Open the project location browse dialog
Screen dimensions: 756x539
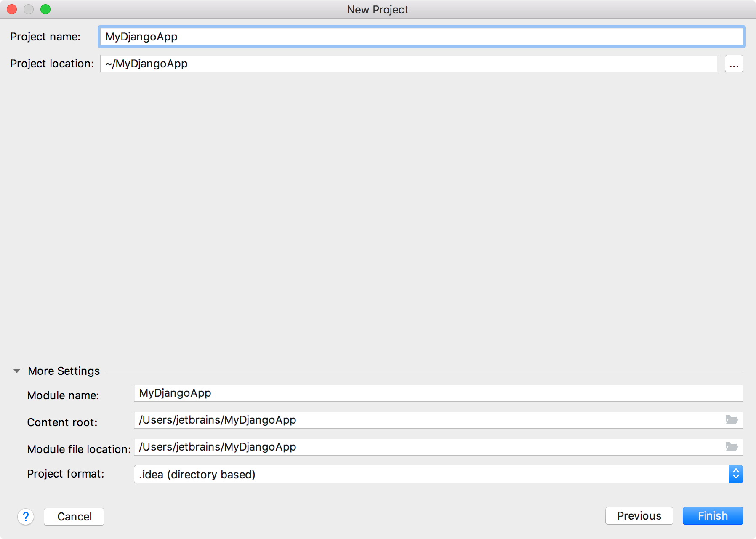pyautogui.click(x=734, y=64)
